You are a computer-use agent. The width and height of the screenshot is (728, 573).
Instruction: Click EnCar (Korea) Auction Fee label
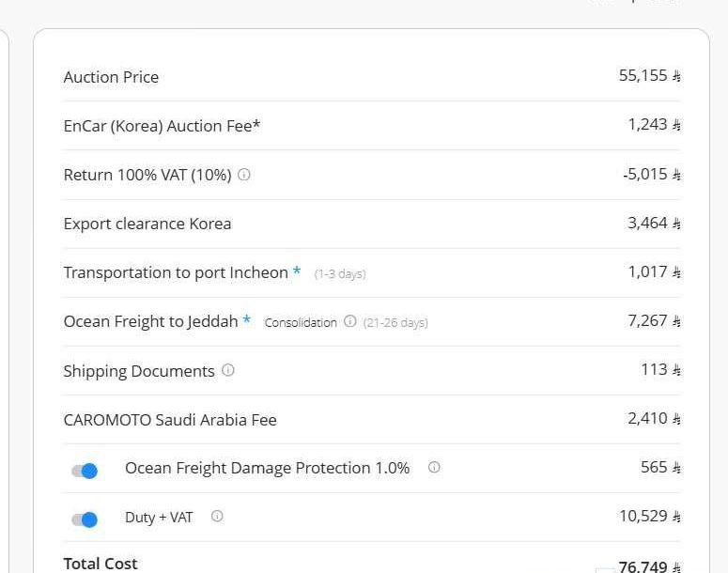[162, 126]
